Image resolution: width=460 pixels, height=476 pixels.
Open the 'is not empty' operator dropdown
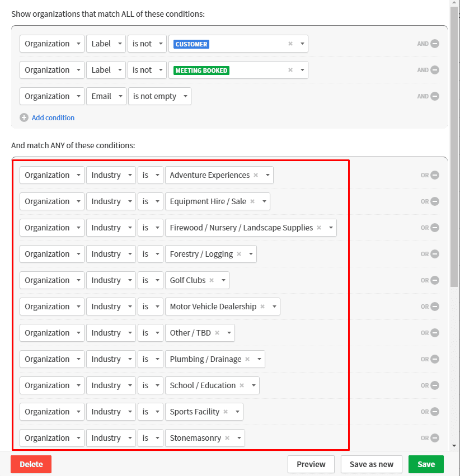[159, 96]
